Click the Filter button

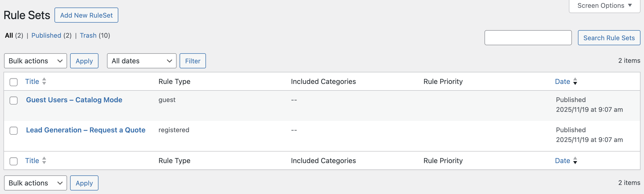[193, 61]
